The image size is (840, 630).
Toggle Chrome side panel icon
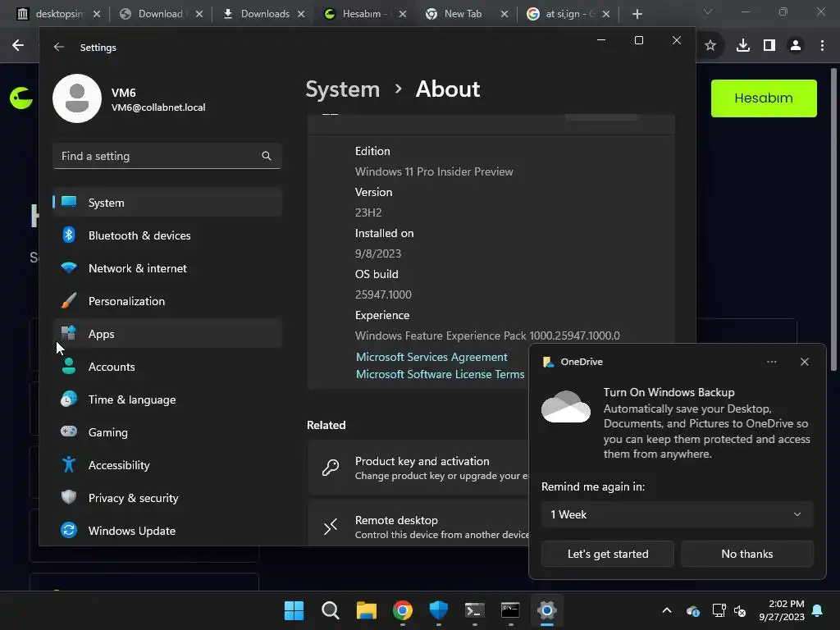click(x=769, y=46)
